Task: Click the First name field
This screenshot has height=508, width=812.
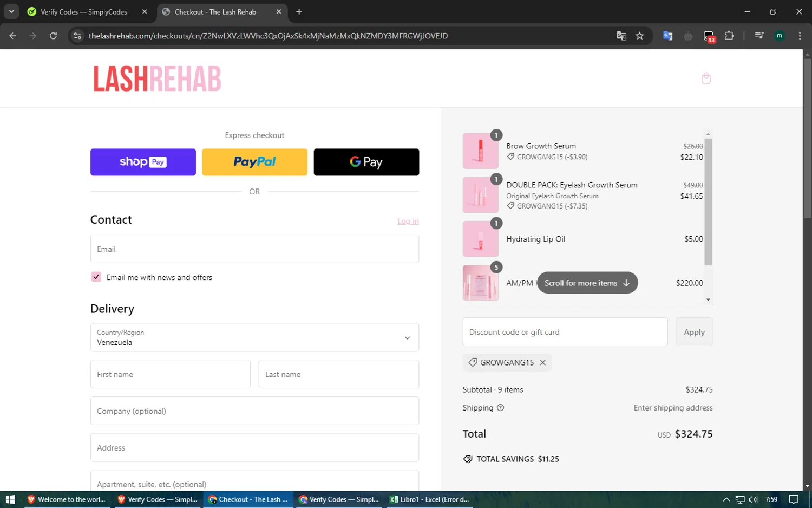Action: point(171,374)
